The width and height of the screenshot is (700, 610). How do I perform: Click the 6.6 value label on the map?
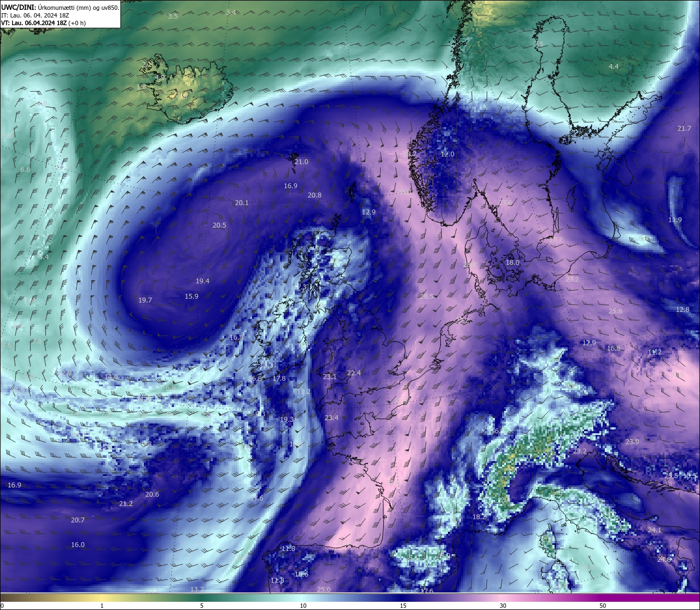tap(25, 170)
